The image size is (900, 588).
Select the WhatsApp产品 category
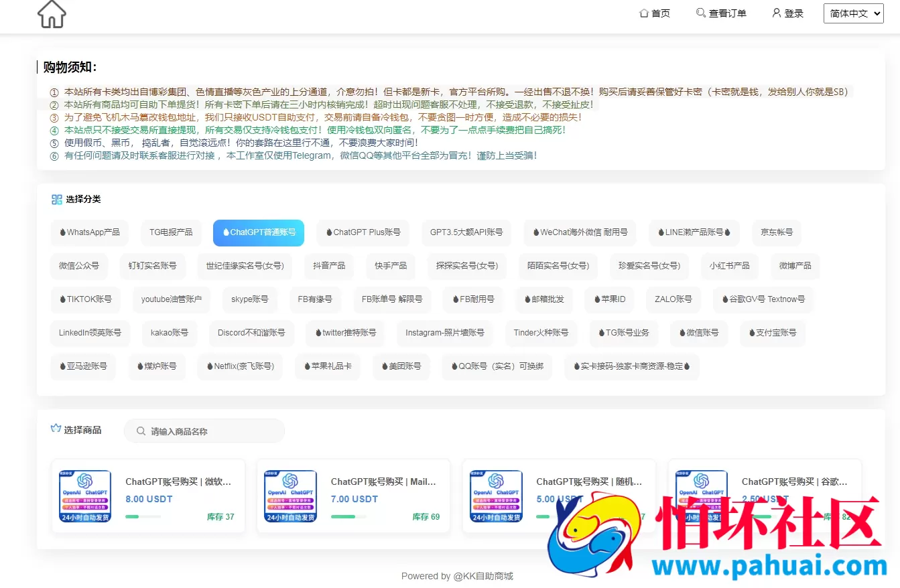pos(90,232)
